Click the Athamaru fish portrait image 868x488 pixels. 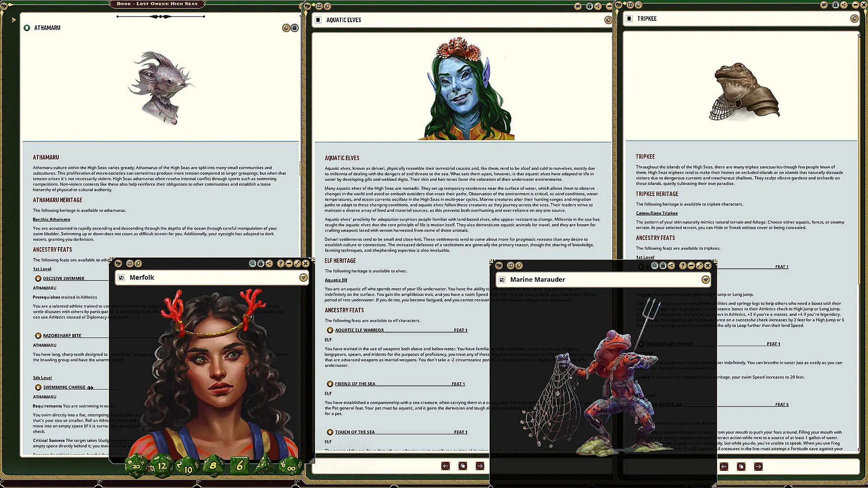point(161,88)
